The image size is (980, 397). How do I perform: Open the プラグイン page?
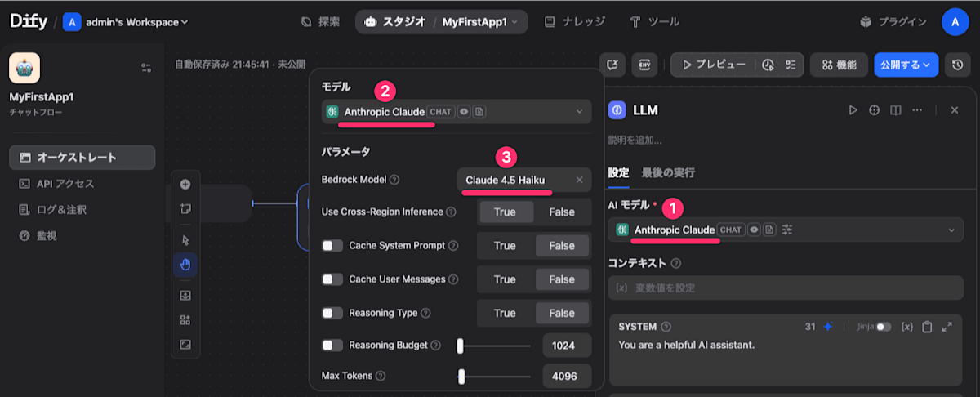coord(893,22)
